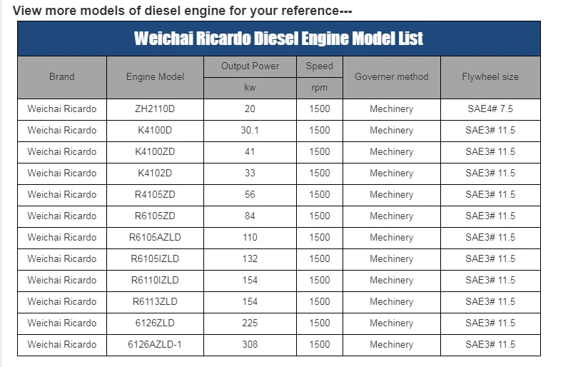Click the SAE4# 7.5 flywheel size cell
Screen dimensions: 588x367
490,109
